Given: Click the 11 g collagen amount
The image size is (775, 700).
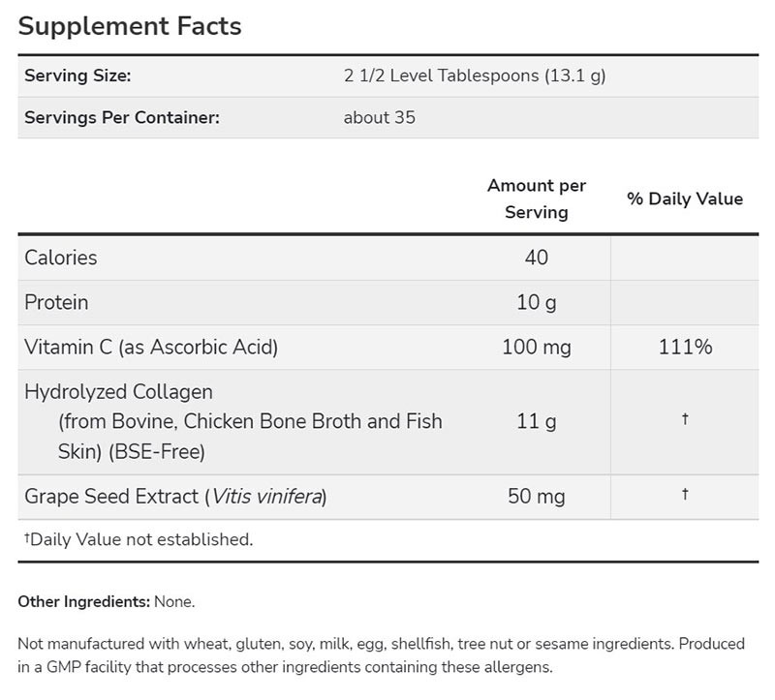Looking at the screenshot, I should (x=536, y=421).
